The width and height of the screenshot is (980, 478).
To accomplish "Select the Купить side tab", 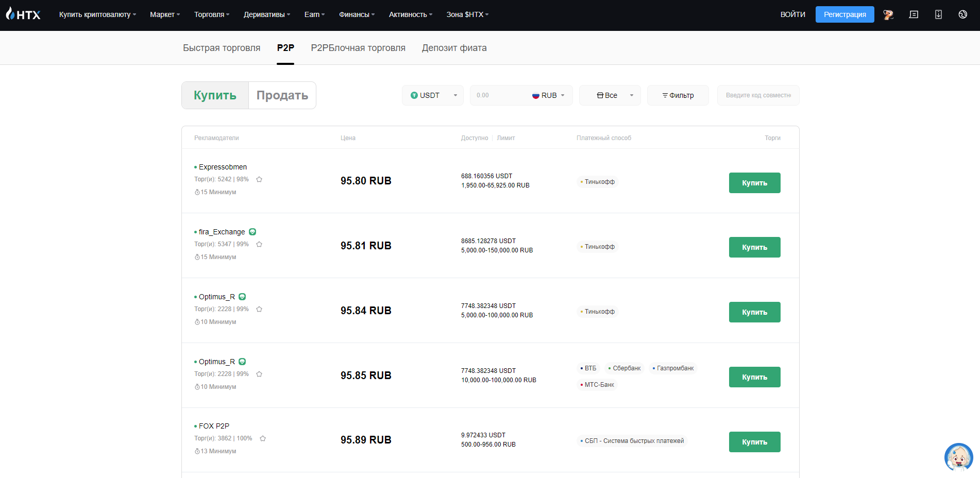I will tap(215, 95).
